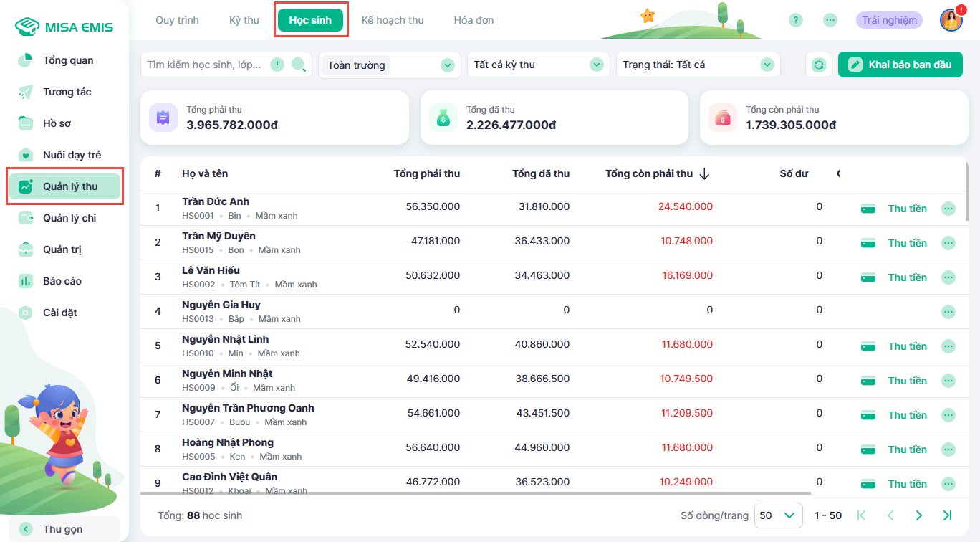The width and height of the screenshot is (980, 542).
Task: Collapse sidebar with Thu gọn
Action: (x=63, y=529)
